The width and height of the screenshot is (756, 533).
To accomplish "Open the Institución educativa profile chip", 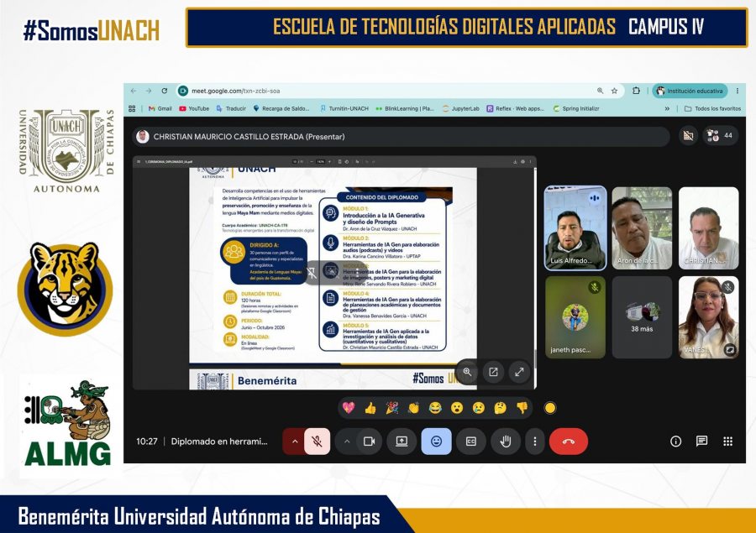I will (x=690, y=91).
